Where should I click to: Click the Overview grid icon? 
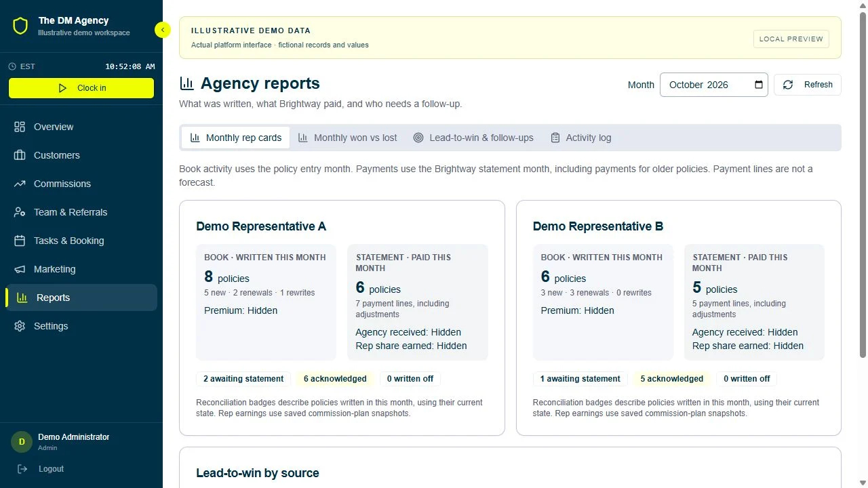(20, 127)
